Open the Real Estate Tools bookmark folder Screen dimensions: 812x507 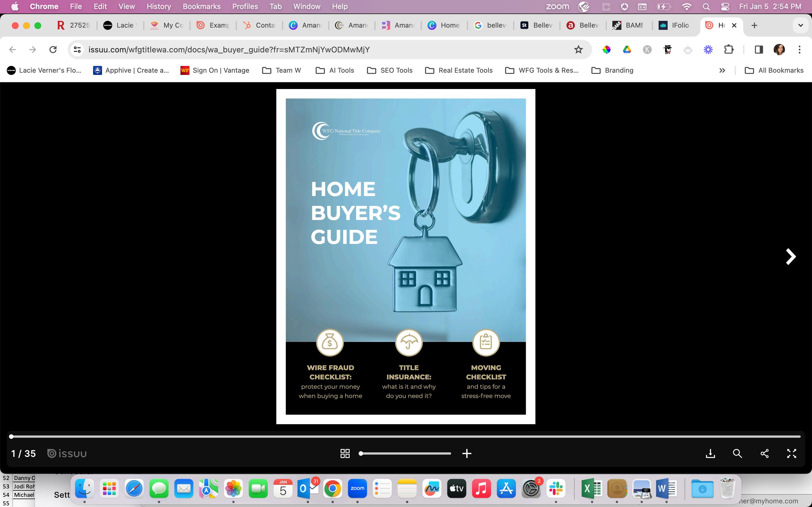(459, 70)
